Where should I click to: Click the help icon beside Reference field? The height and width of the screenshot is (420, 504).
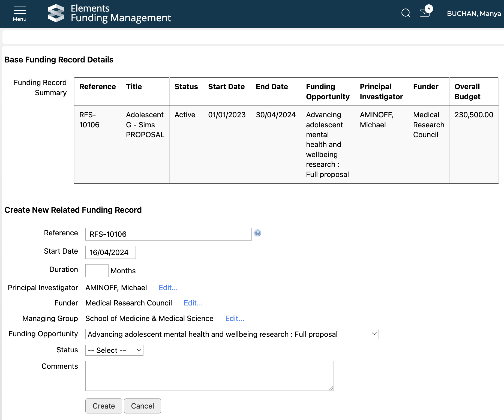coord(257,233)
